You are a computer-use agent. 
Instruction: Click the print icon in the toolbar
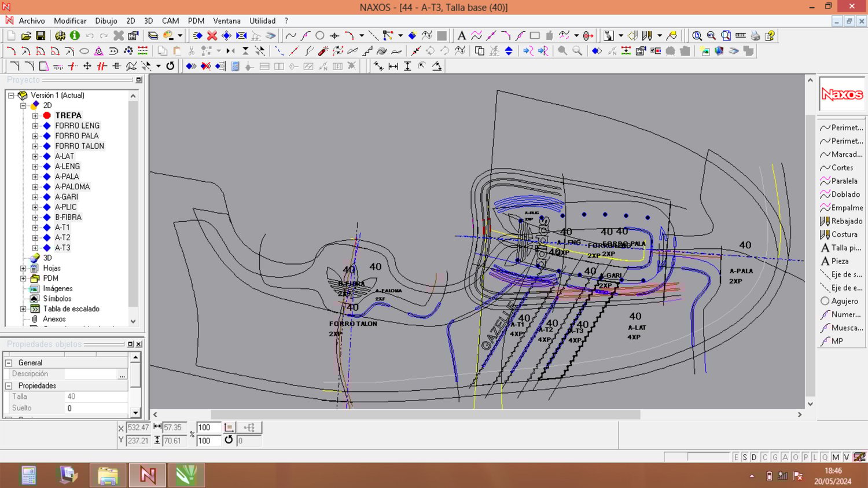click(755, 35)
